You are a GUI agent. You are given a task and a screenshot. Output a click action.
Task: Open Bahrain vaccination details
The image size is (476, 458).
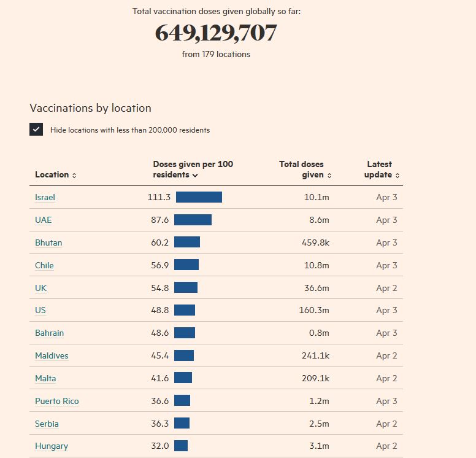(49, 333)
